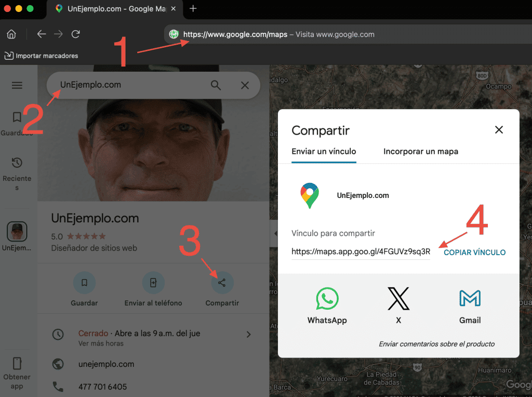This screenshot has height=397, width=532.
Task: Collapse the left panel with the side arrow
Action: [275, 233]
